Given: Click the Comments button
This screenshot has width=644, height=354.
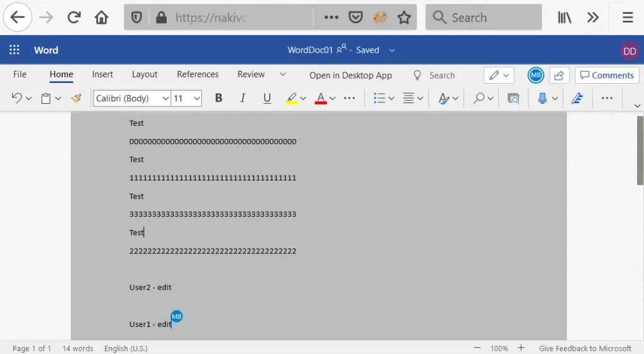Looking at the screenshot, I should point(607,75).
